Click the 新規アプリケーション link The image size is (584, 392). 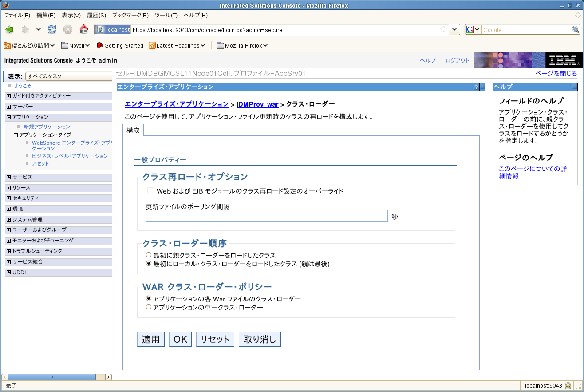pyautogui.click(x=47, y=127)
